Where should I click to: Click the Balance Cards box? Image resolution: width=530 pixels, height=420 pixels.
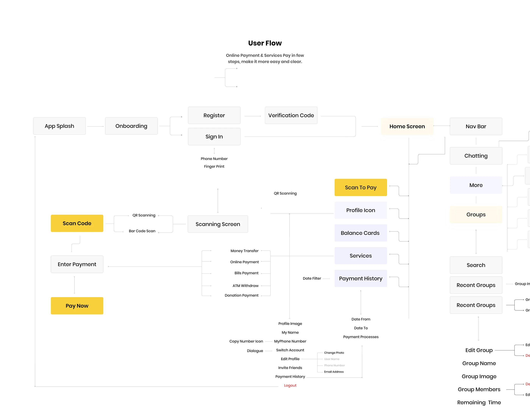pos(361,233)
